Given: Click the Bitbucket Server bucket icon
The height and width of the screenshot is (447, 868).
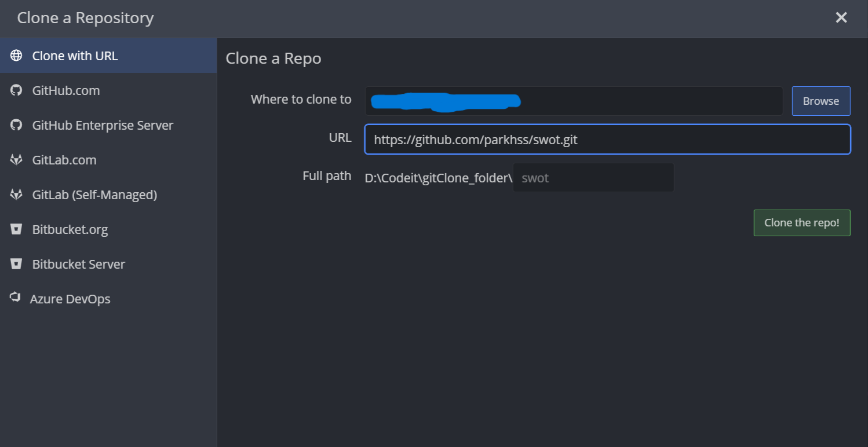Looking at the screenshot, I should coord(16,264).
